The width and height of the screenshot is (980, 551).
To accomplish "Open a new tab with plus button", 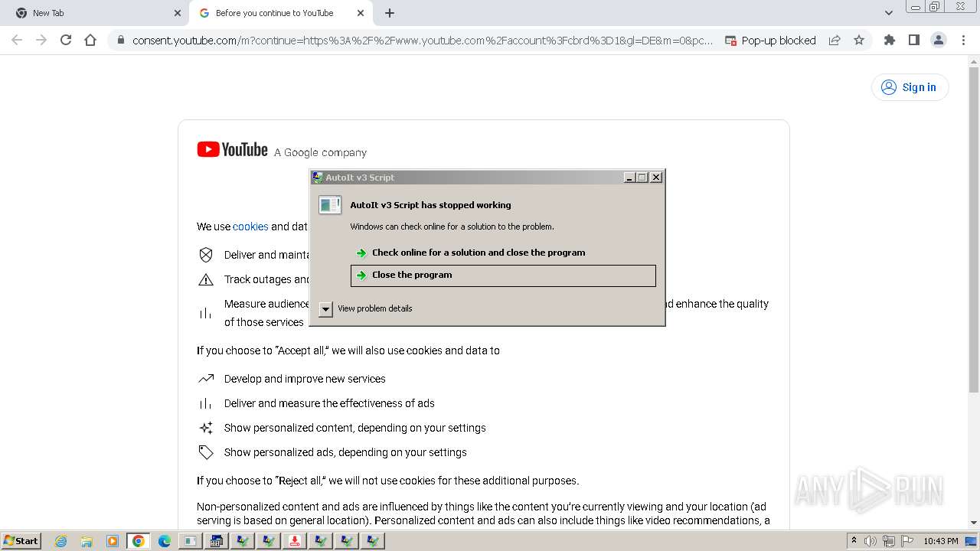I will coord(390,13).
